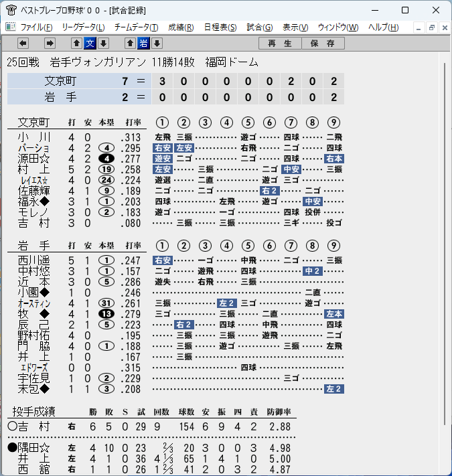
Task: Expand the 日程表(S) menu
Action: [220, 27]
